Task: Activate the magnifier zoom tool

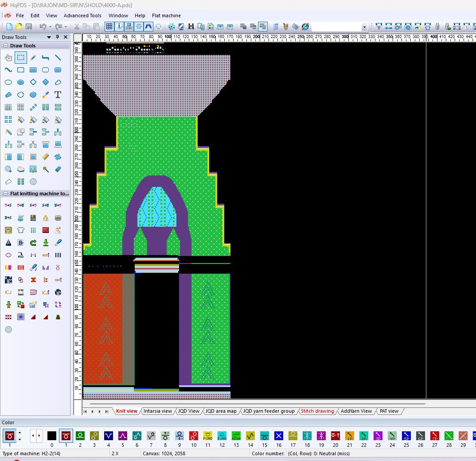Action: (x=8, y=169)
